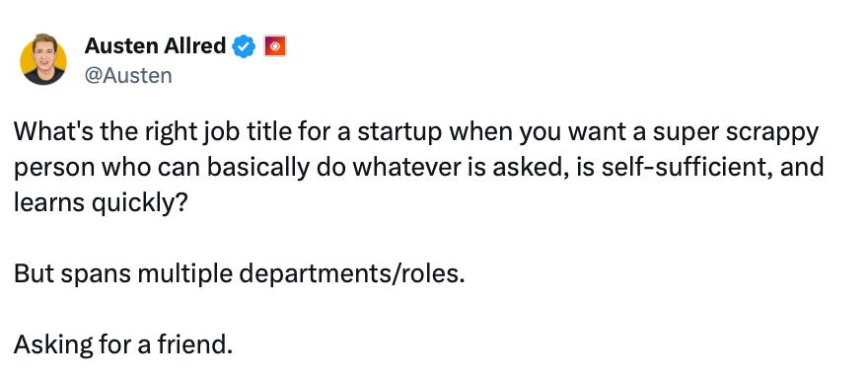
Task: Click the line "But spans multiple departments/roles."
Action: [239, 274]
